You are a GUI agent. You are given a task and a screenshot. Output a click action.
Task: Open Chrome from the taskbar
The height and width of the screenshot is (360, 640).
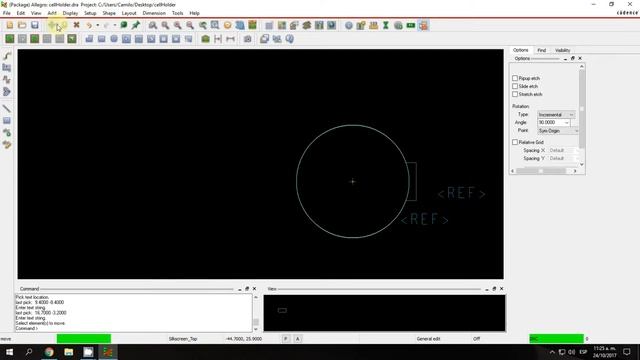[x=49, y=352]
